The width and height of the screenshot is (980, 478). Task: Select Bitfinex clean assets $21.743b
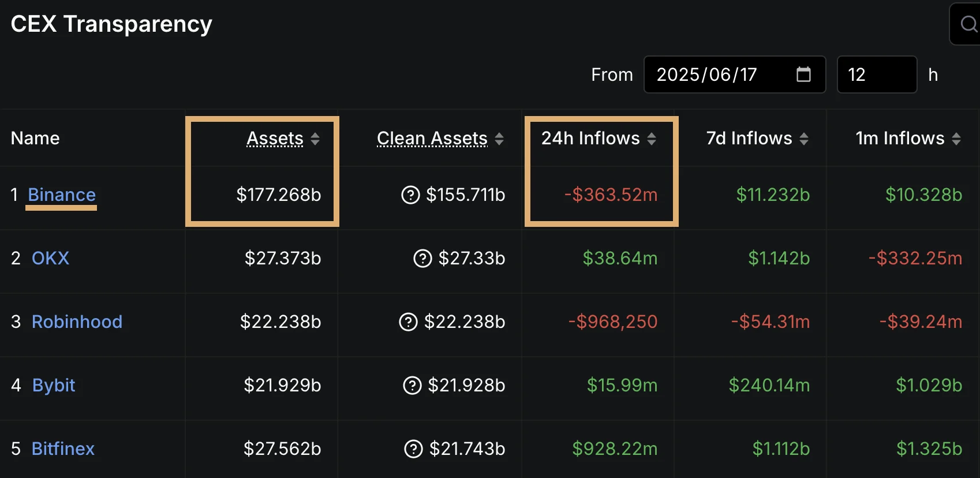467,449
